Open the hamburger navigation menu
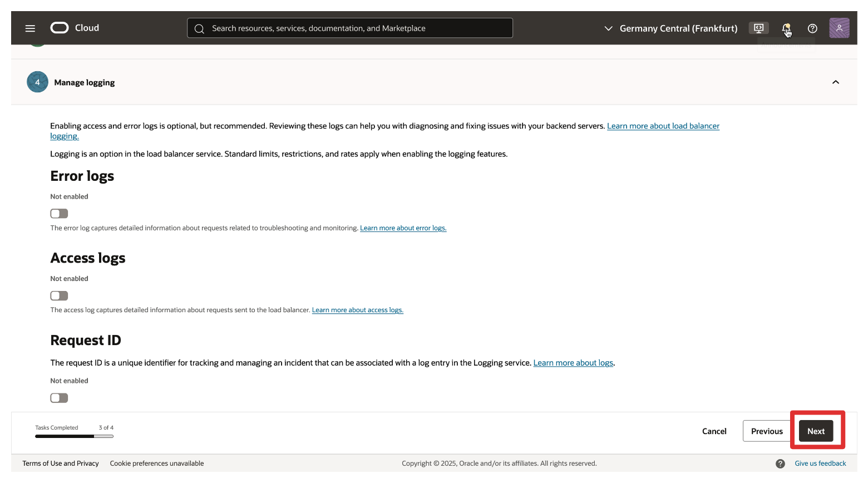 [x=30, y=28]
